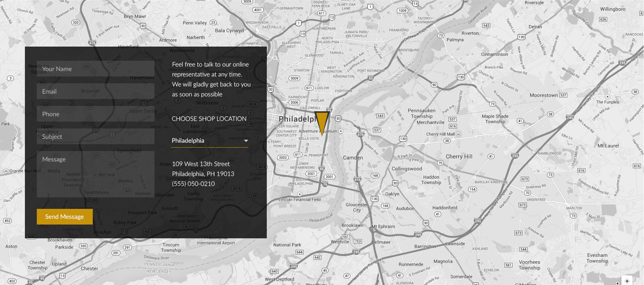Focus the Your Name field
This screenshot has height=285, width=644.
click(95, 69)
